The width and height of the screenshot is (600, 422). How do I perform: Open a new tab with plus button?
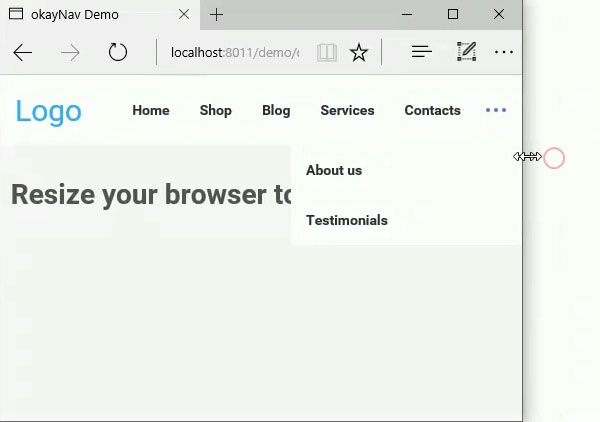point(216,15)
